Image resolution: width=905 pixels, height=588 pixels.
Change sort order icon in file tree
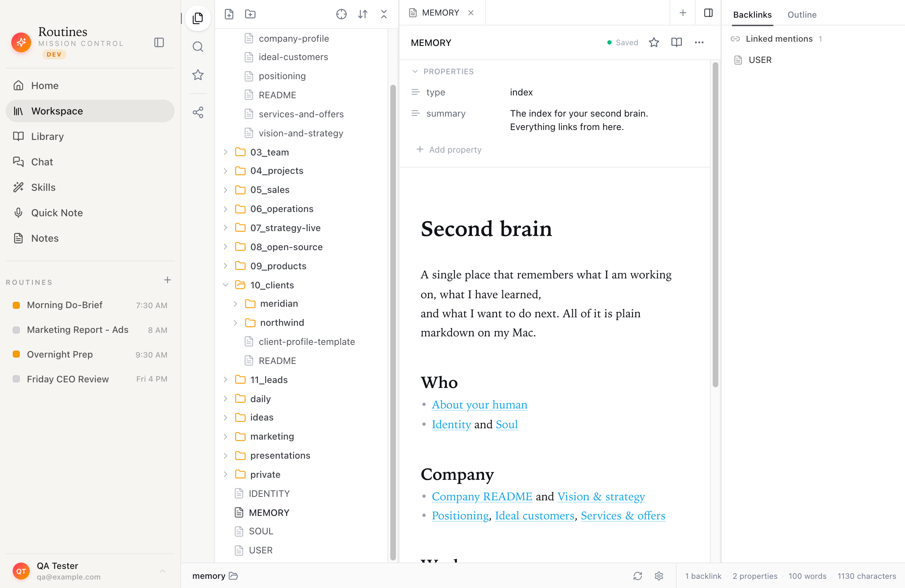[363, 14]
